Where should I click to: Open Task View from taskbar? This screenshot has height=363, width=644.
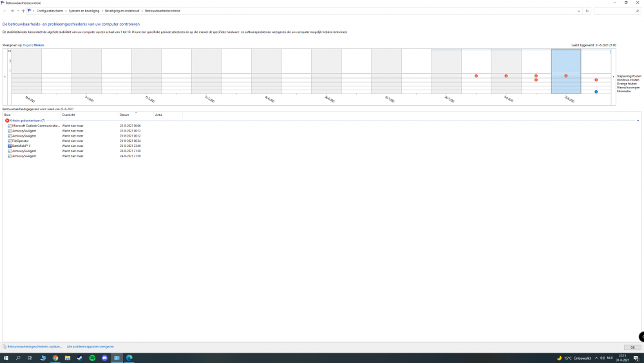click(30, 358)
